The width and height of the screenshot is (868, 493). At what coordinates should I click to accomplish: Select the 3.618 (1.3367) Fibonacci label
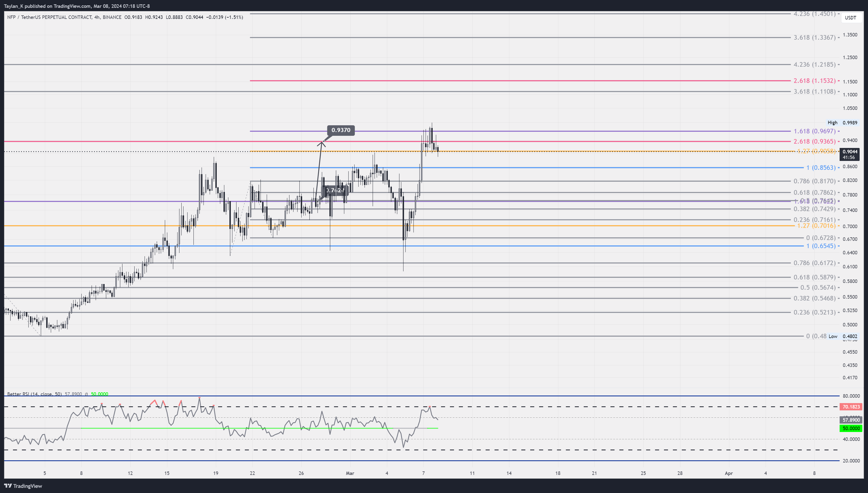pos(815,38)
